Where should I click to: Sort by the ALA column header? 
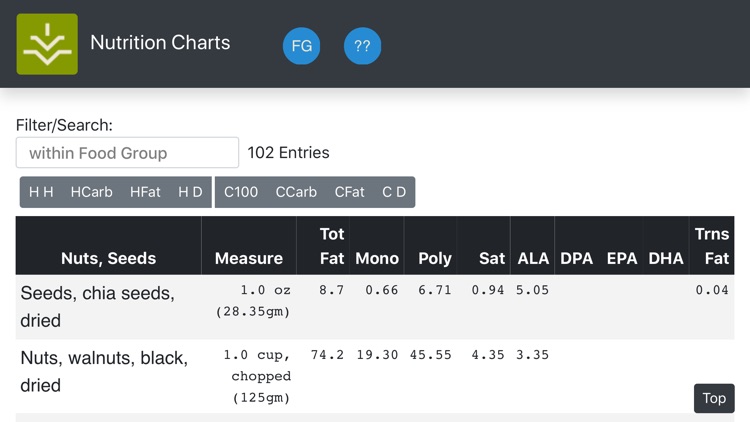532,245
